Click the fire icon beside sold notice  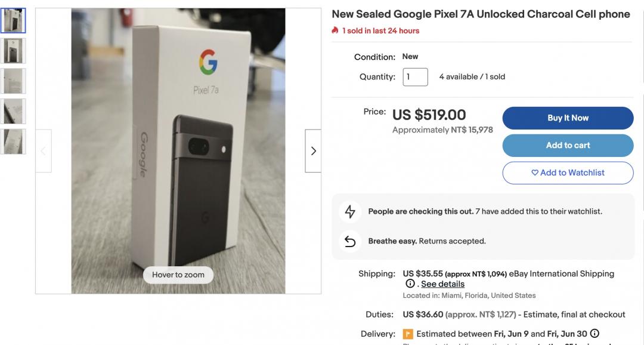335,30
